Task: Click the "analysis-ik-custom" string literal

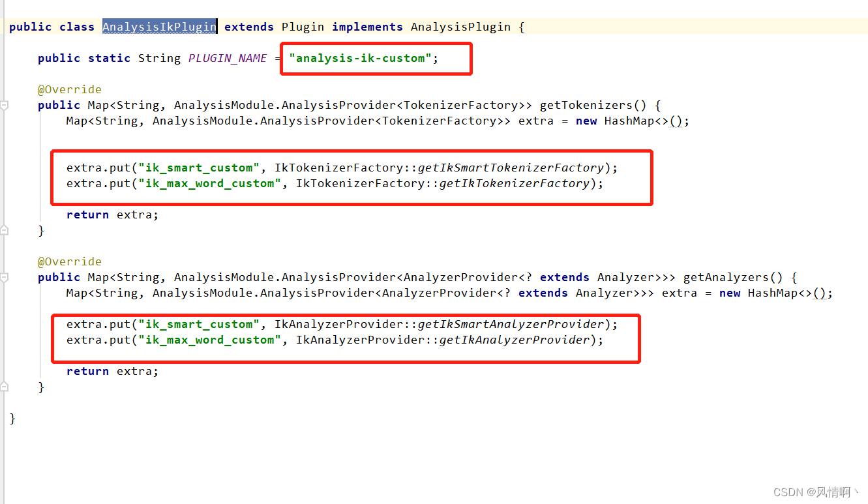Action: [360, 58]
